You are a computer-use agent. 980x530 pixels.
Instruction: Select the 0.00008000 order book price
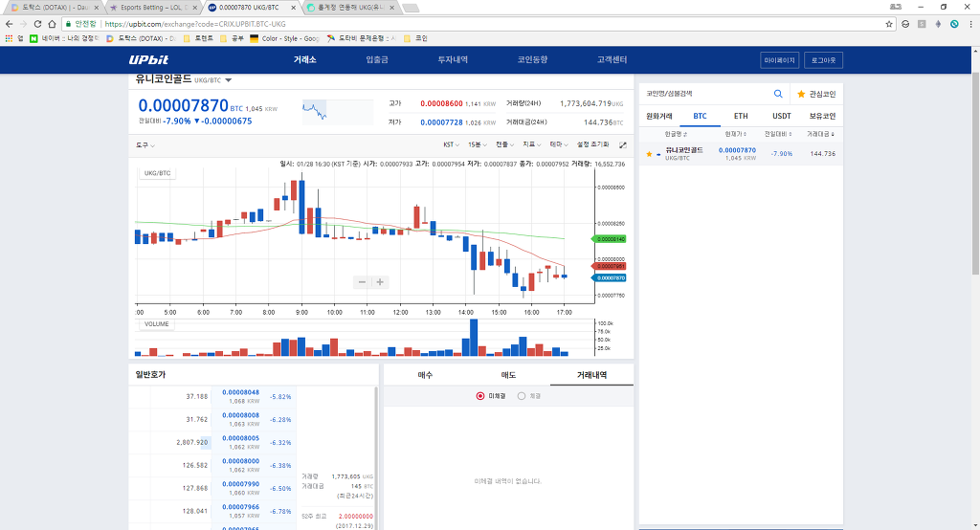[x=240, y=461]
